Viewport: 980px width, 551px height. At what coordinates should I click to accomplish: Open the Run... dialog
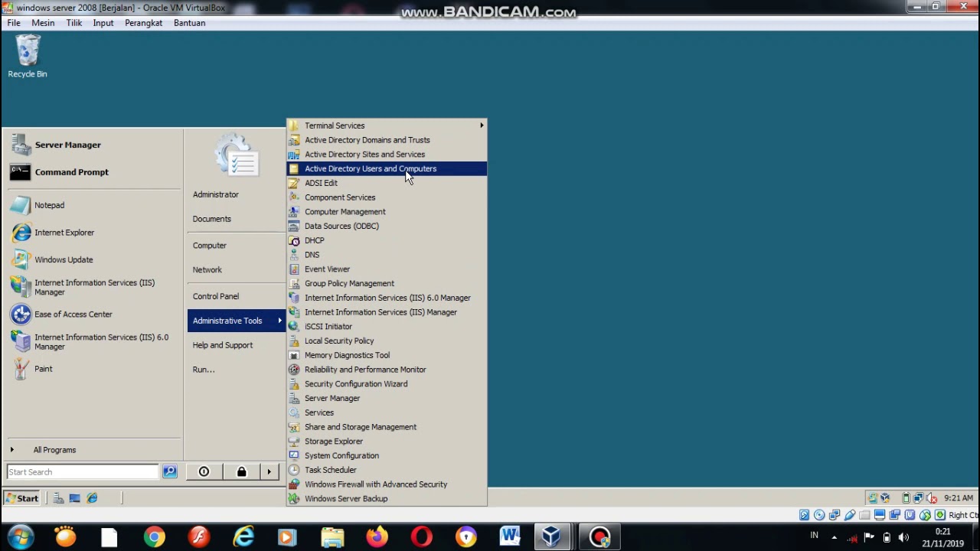(204, 370)
